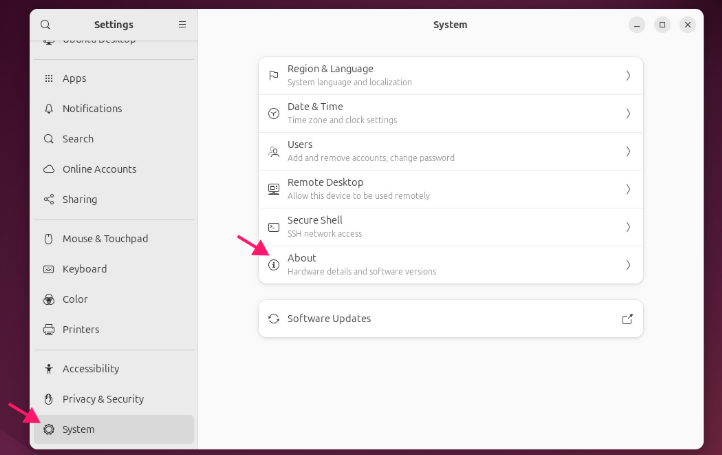
Task: Minimize the Settings window
Action: (x=637, y=25)
